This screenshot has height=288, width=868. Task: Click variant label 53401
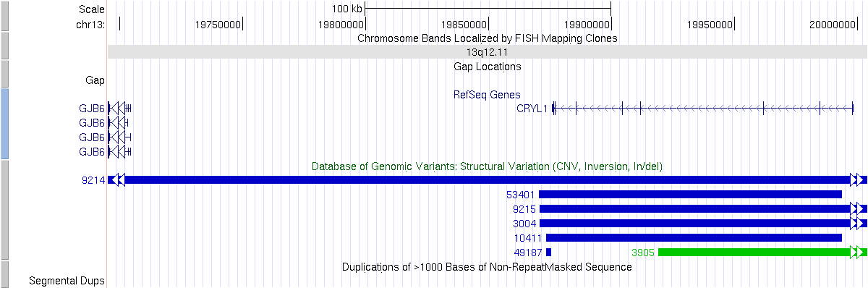coord(521,195)
